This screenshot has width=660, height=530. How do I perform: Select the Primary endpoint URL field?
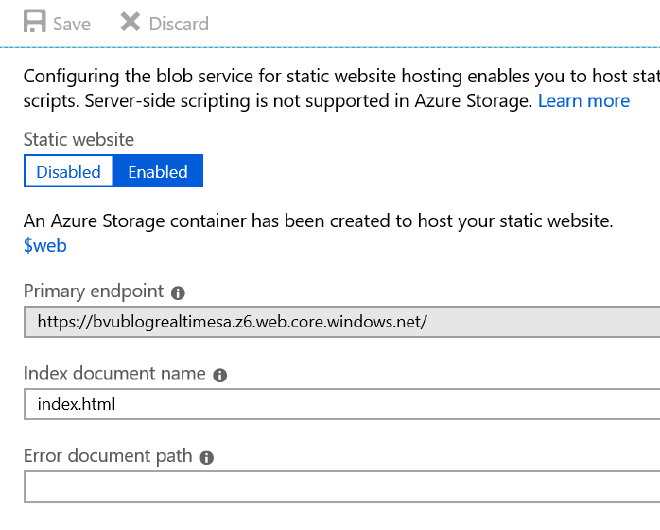[x=340, y=322]
